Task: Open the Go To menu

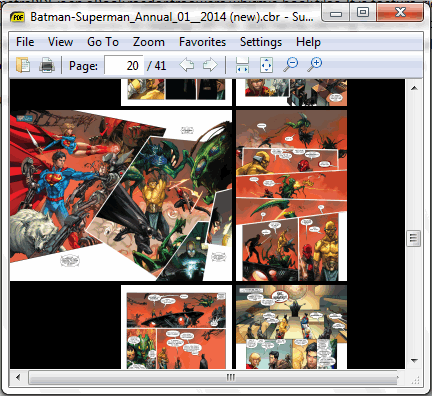Action: pos(103,42)
